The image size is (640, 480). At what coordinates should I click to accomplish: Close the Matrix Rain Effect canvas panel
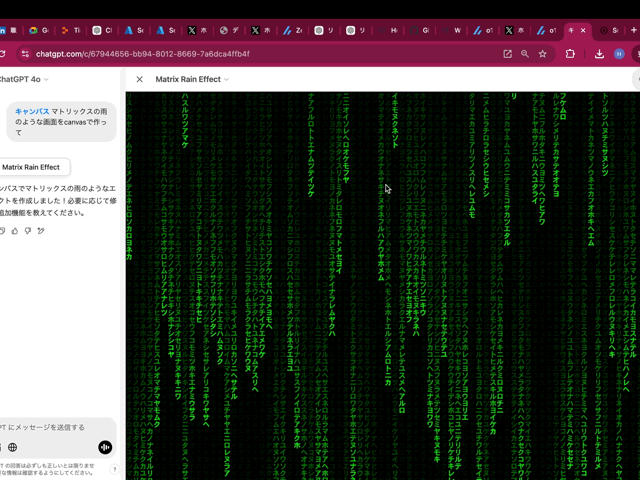click(140, 79)
